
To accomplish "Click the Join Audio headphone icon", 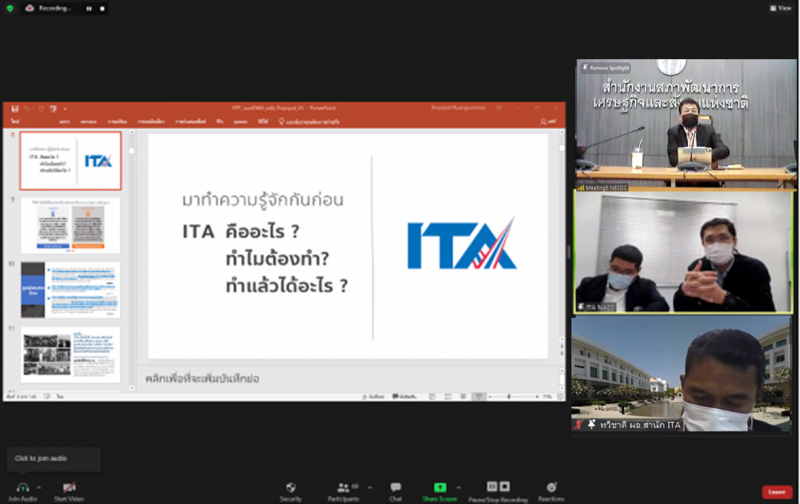I will tap(22, 488).
